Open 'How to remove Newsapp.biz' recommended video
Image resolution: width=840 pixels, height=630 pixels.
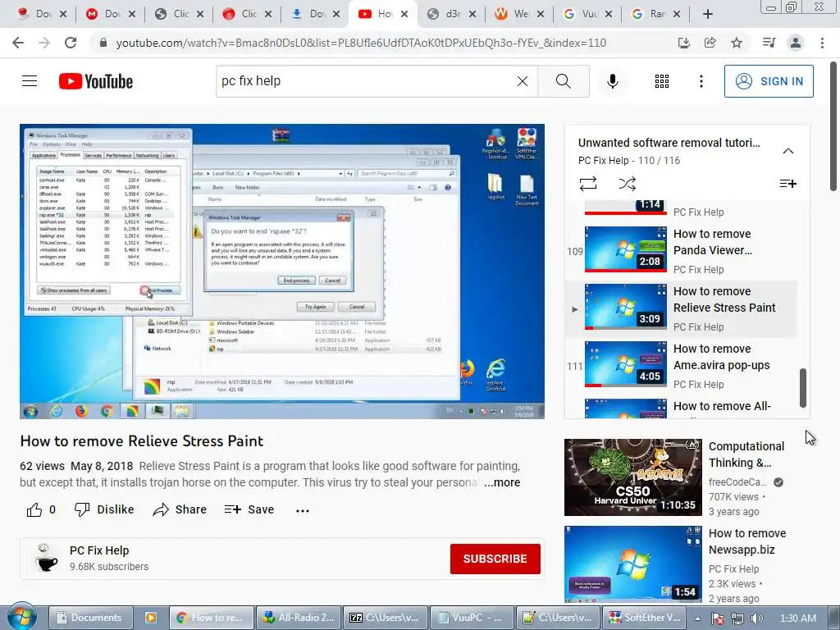click(x=687, y=564)
